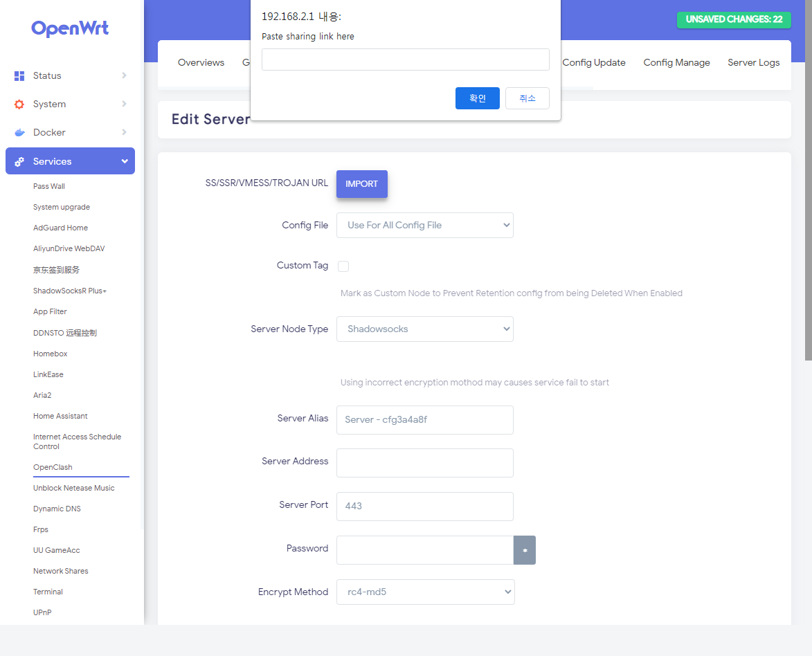
Task: Open the Server Node Type dropdown
Action: [424, 329]
